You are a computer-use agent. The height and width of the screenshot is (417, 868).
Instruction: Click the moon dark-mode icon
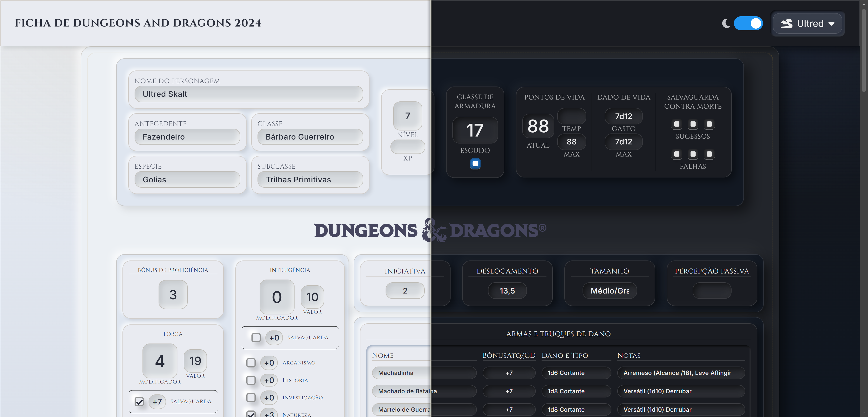tap(726, 23)
